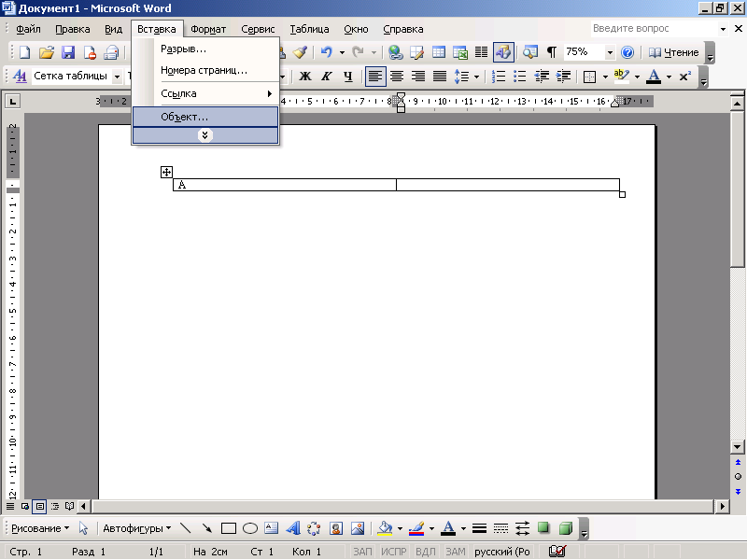Click the 'Чтение' reading mode button
This screenshot has height=560, width=747.
[673, 52]
